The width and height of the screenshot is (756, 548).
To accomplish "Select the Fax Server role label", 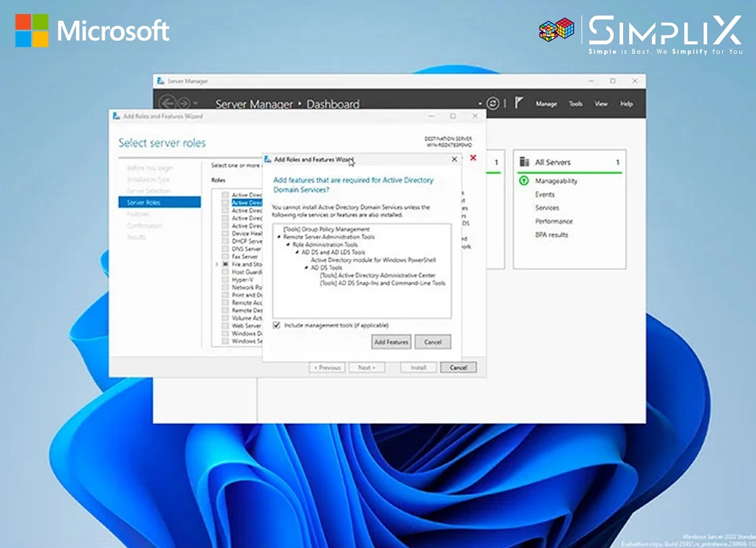I will click(x=244, y=256).
